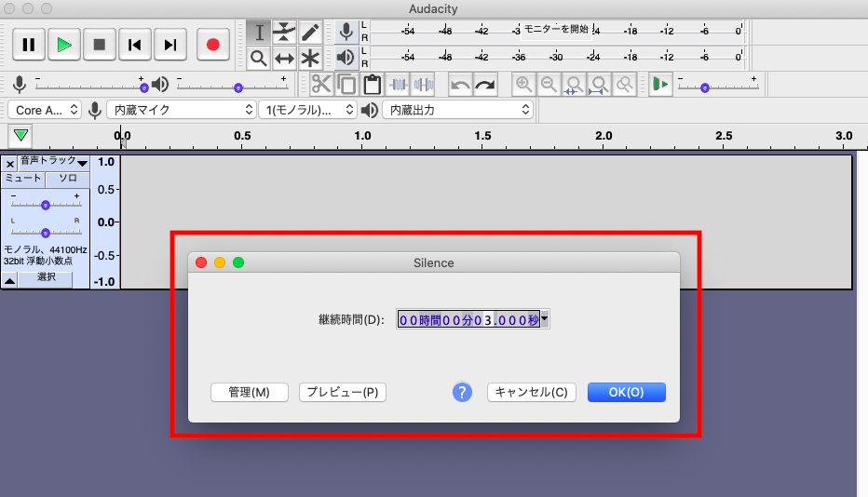Click the 1.0 mark on timeline ruler
The image size is (868, 497).
point(362,136)
